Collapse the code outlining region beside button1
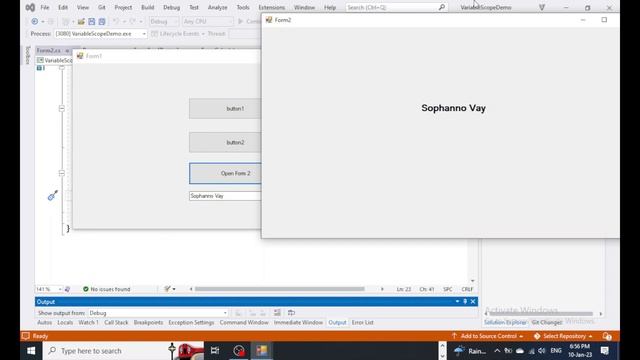This screenshot has width=640, height=360. coord(62,109)
